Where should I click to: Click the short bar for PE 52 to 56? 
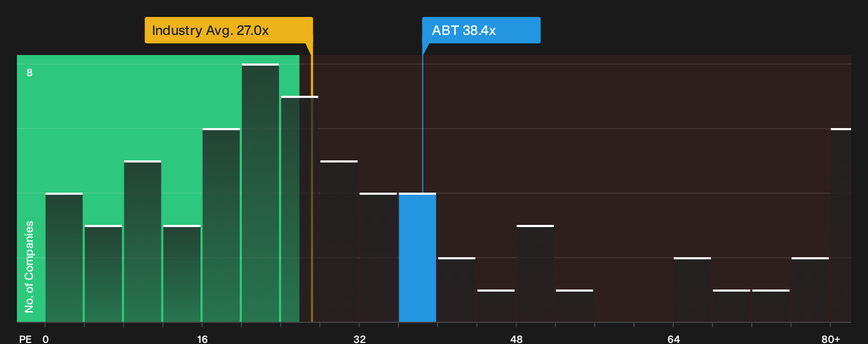coord(575,306)
